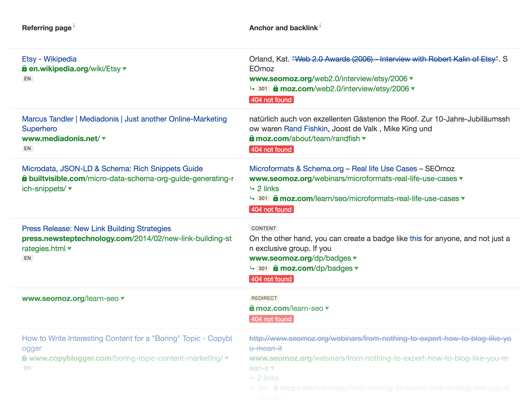This screenshot has height=409, width=532.
Task: Click lock icon before moz.com/web2.0/interview/etsy/2006
Action: click(276, 88)
